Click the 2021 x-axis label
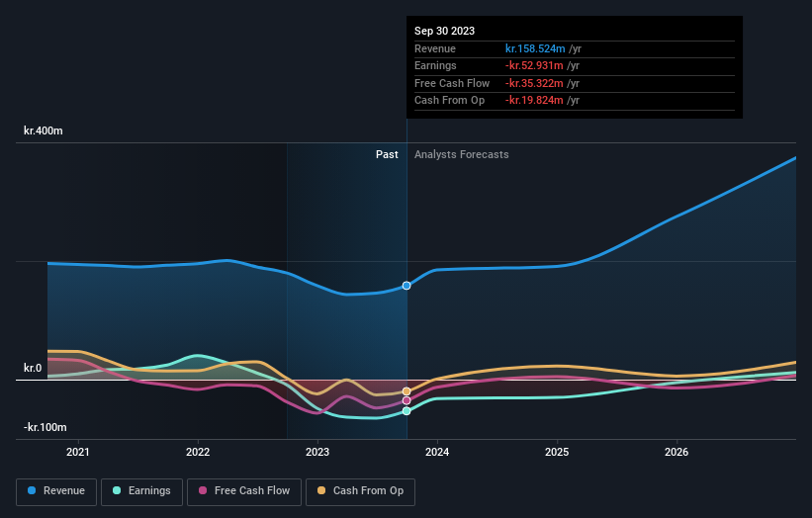The width and height of the screenshot is (812, 518). point(78,453)
